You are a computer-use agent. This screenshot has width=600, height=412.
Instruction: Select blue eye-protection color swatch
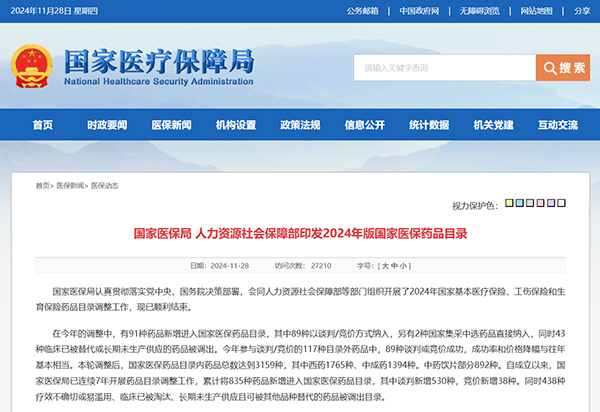coord(519,203)
